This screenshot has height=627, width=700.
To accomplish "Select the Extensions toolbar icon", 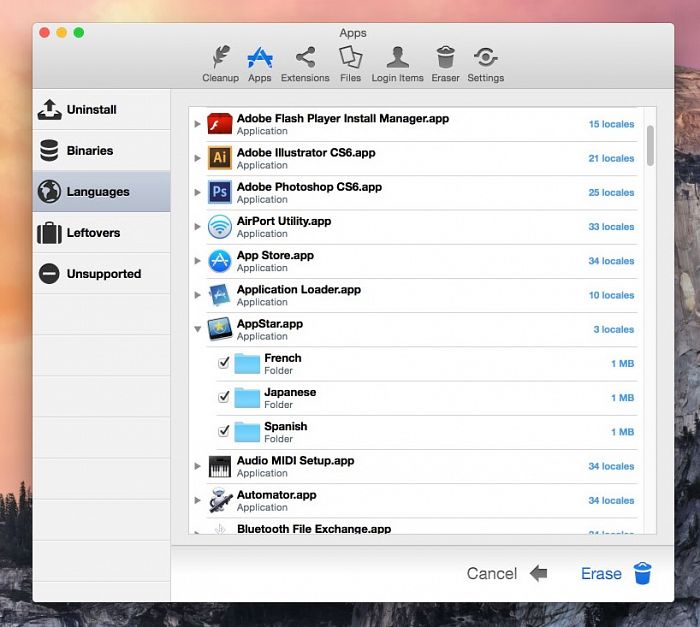I will click(305, 63).
